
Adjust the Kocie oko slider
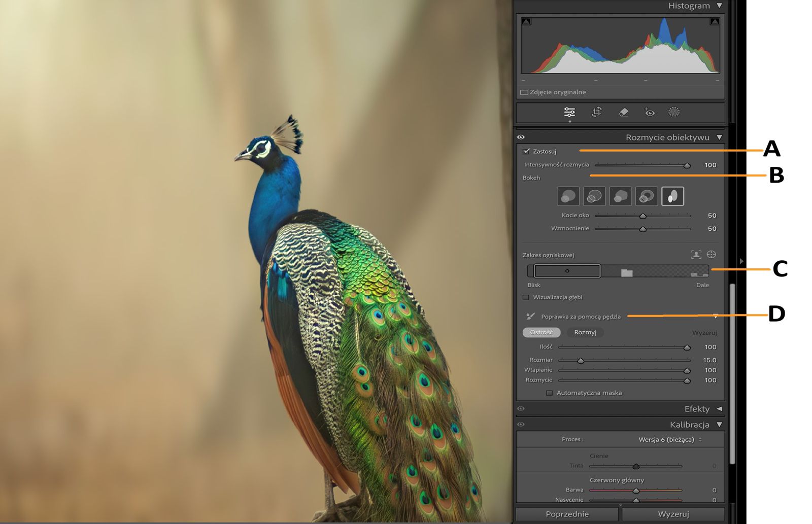643,216
